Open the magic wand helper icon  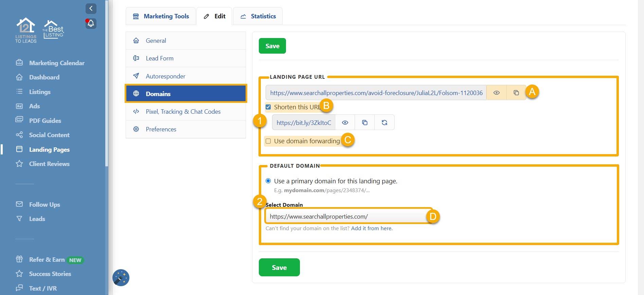pyautogui.click(x=121, y=278)
